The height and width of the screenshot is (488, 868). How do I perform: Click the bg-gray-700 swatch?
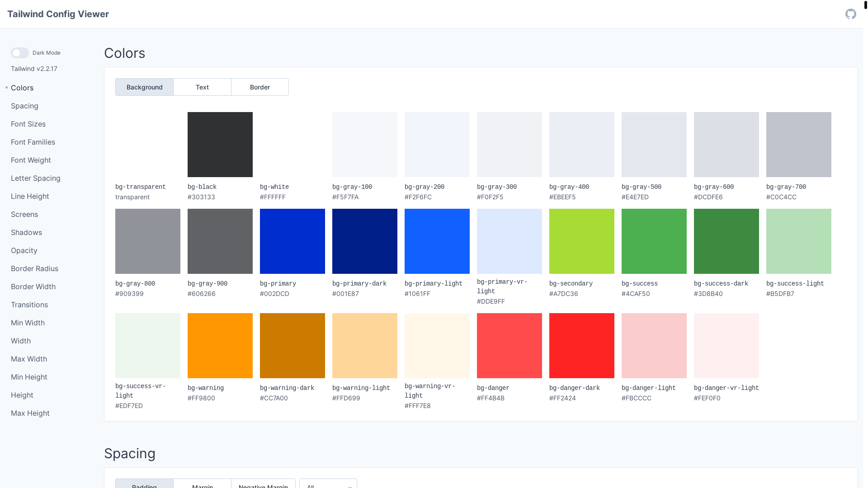point(799,145)
